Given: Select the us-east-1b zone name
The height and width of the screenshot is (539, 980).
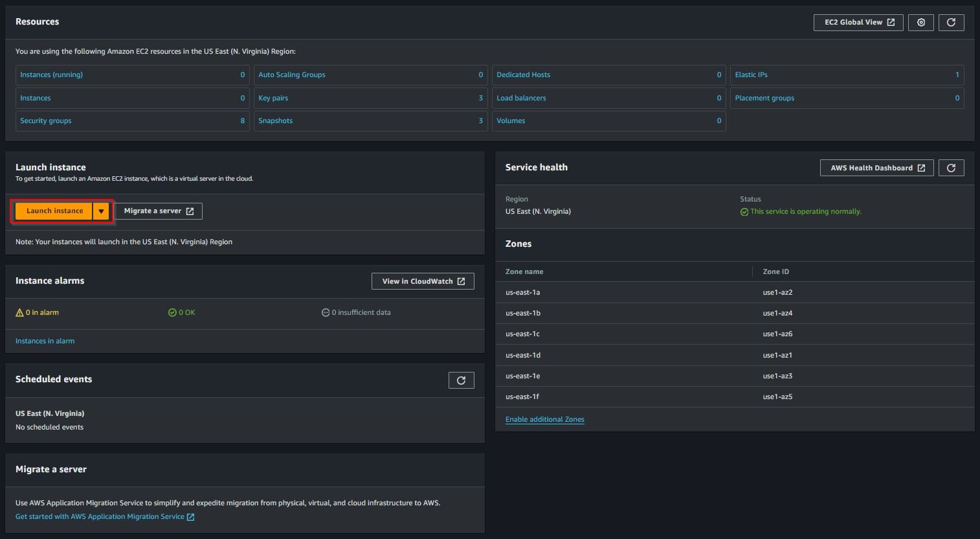Looking at the screenshot, I should [x=523, y=313].
